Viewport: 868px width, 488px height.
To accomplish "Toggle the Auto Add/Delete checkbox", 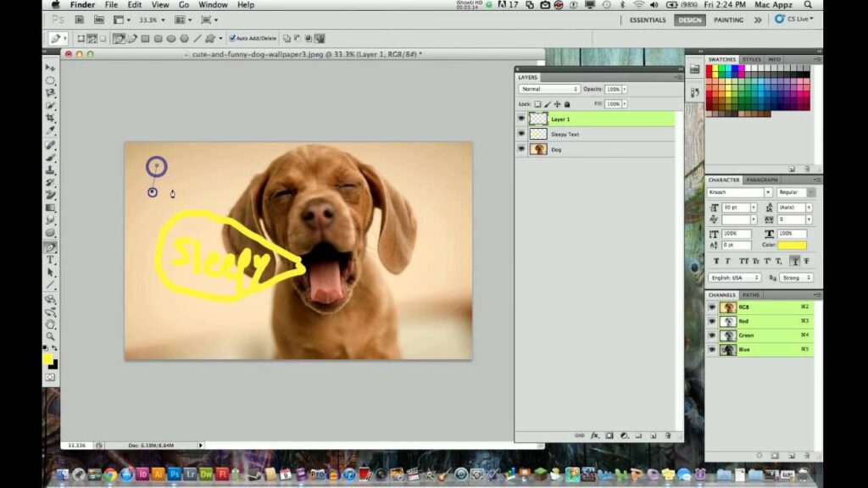I will tap(232, 38).
